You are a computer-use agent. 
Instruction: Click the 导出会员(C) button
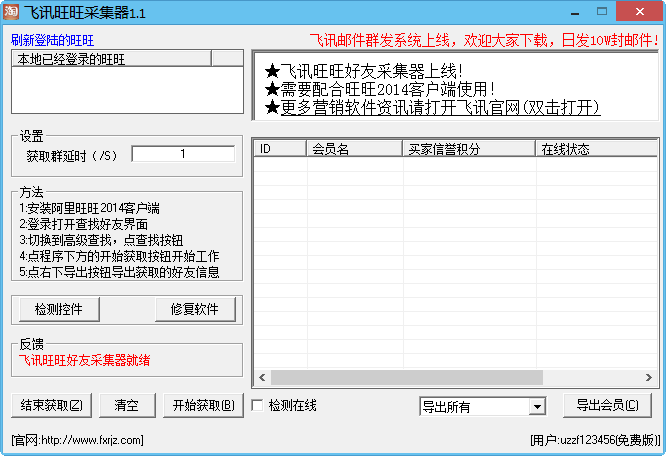(607, 405)
